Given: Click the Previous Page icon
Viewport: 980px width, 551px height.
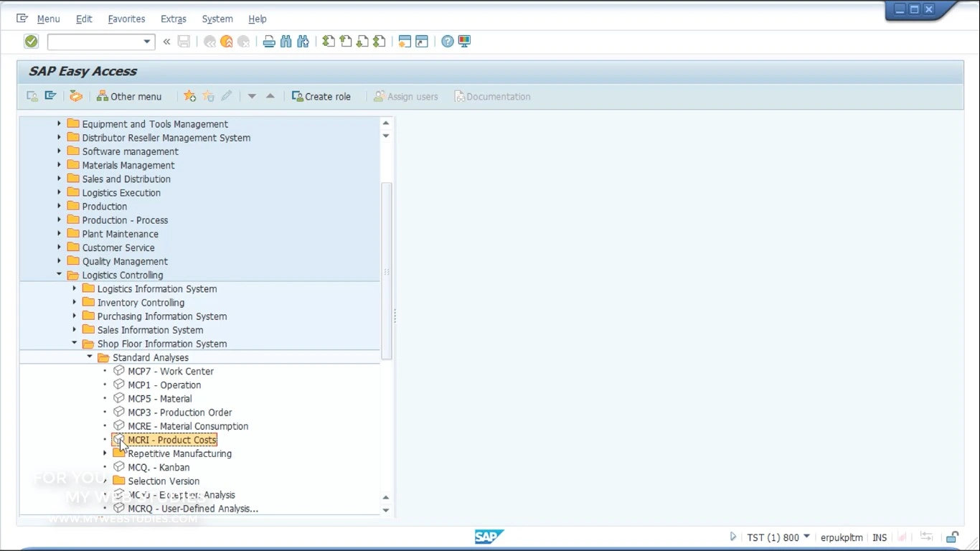Looking at the screenshot, I should 346,42.
